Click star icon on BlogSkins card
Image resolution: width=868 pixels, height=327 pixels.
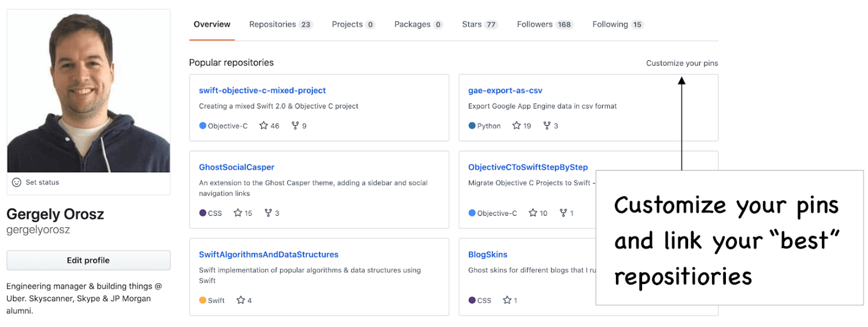[507, 300]
